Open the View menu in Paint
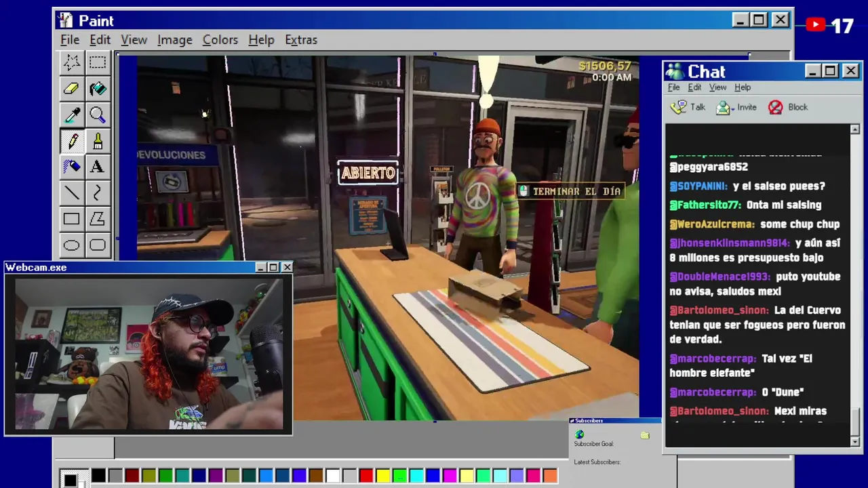868x488 pixels. (x=134, y=40)
